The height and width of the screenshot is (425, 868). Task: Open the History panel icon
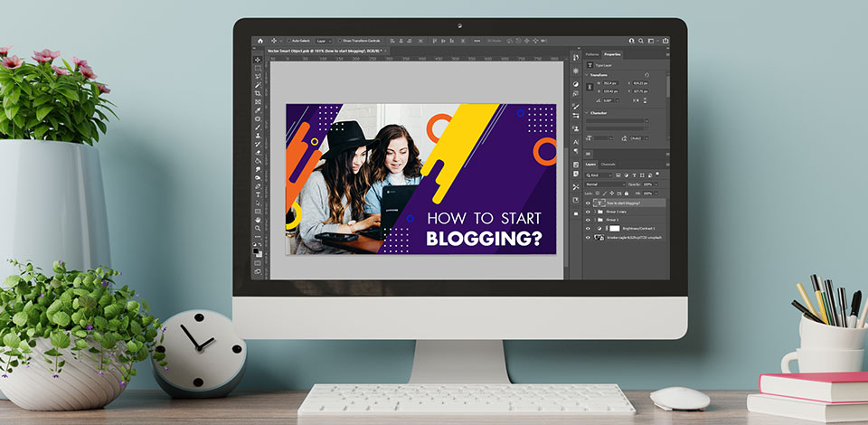576,58
